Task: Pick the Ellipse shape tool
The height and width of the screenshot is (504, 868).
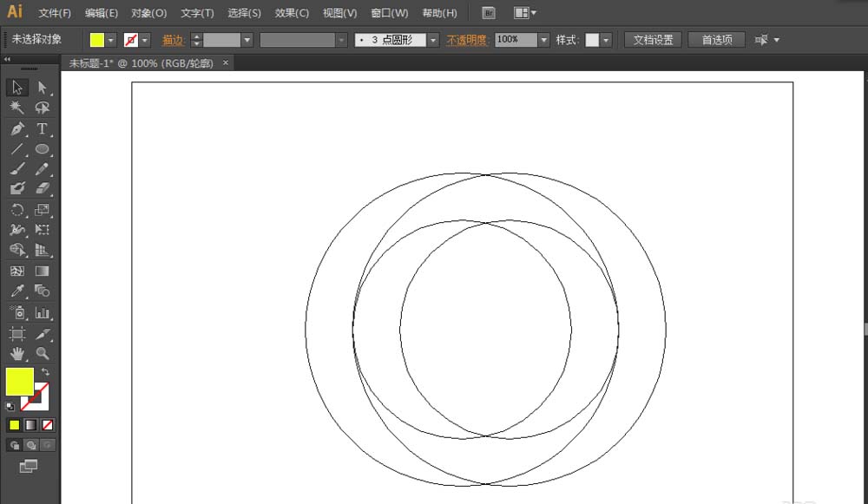Action: tap(42, 149)
